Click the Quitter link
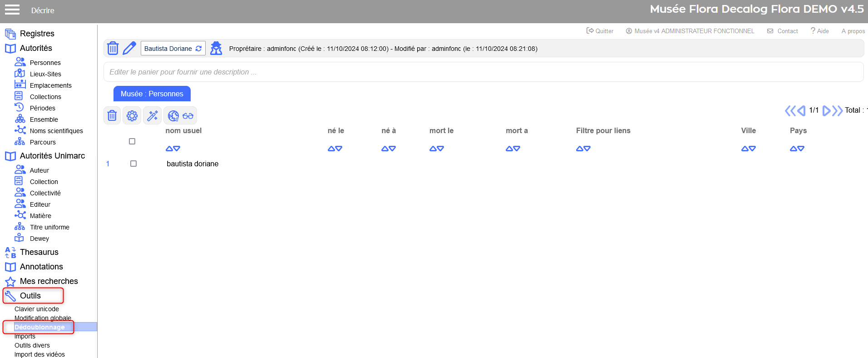868x358 pixels. pos(600,31)
